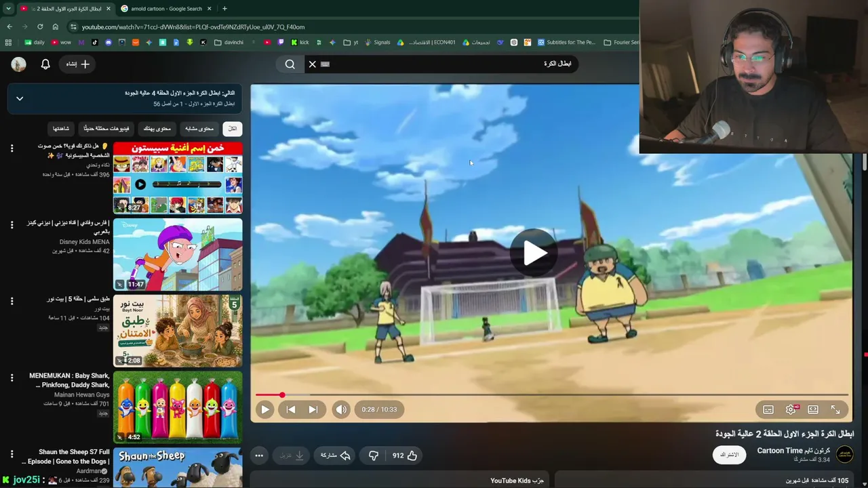Image resolution: width=868 pixels, height=488 pixels.
Task: Mute the video with the speaker icon
Action: pos(341,409)
